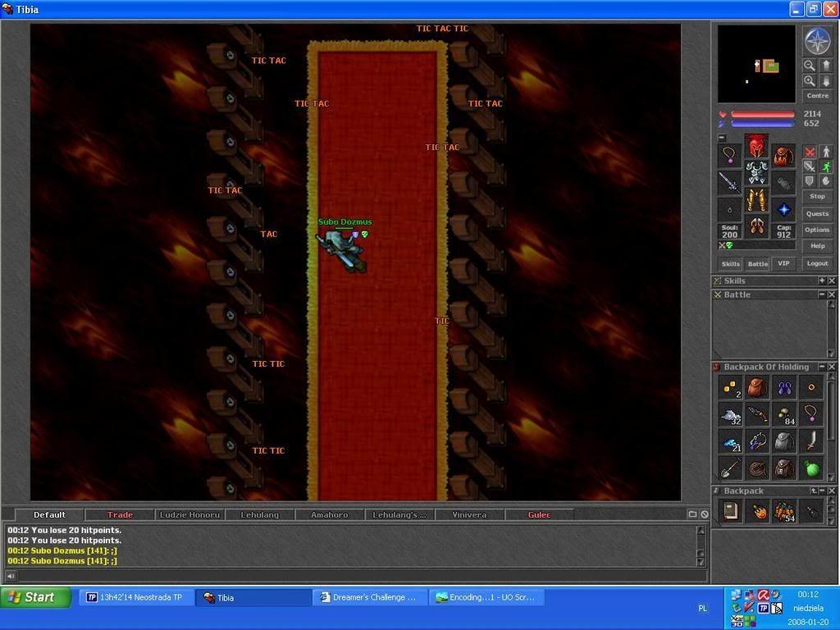Select the stack of 84 mushrooms
The image size is (840, 630).
[x=785, y=414]
